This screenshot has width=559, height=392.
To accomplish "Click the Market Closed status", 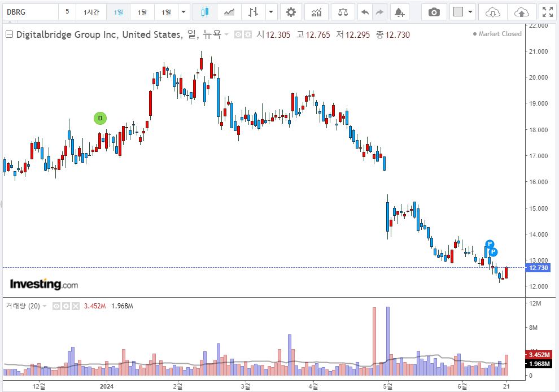I will (x=497, y=34).
